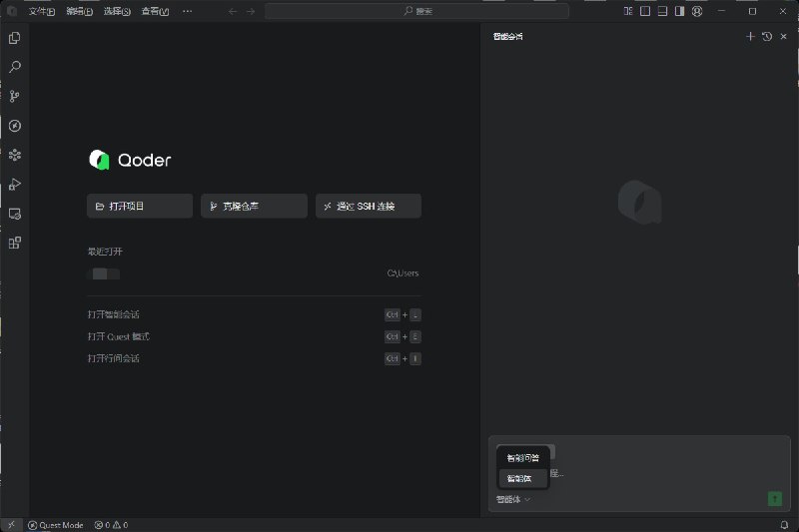Open the 文件(F) menu
799x532 pixels.
pyautogui.click(x=41, y=11)
